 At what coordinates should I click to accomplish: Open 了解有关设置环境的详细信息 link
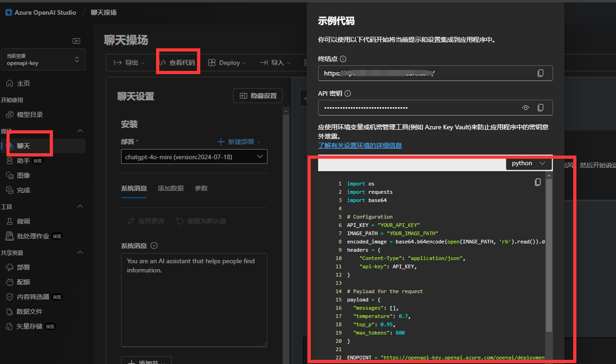(360, 145)
